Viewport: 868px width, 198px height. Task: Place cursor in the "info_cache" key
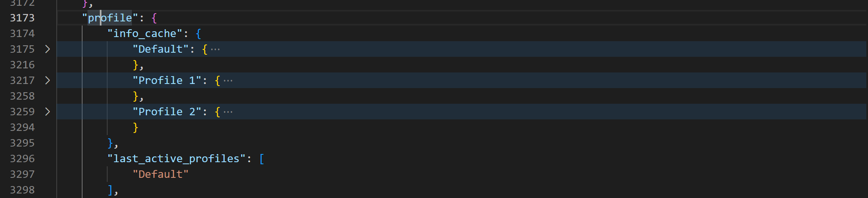tap(145, 33)
